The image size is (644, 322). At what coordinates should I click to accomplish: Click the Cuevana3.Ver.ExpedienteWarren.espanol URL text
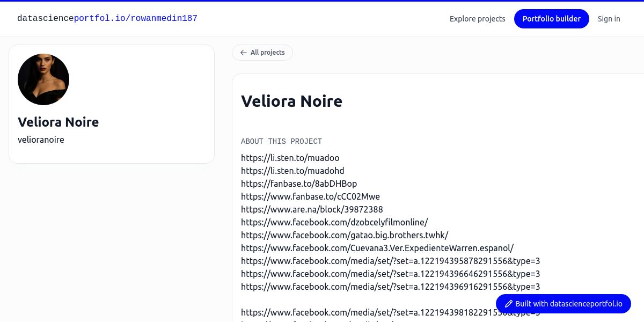(x=377, y=248)
